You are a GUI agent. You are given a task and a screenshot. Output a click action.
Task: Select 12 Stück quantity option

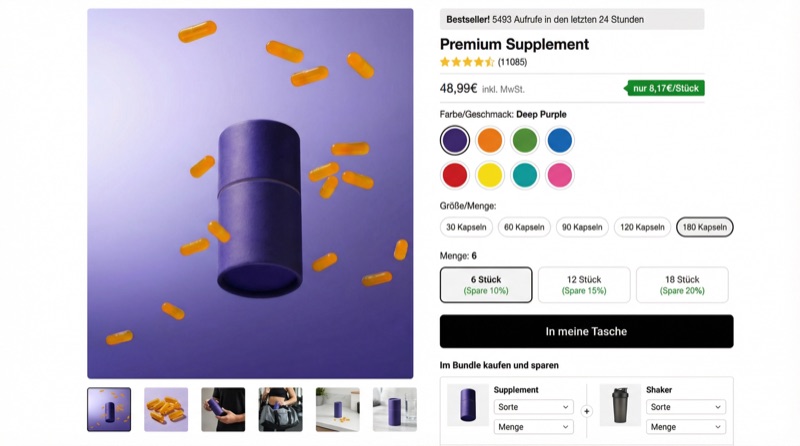[x=584, y=285]
